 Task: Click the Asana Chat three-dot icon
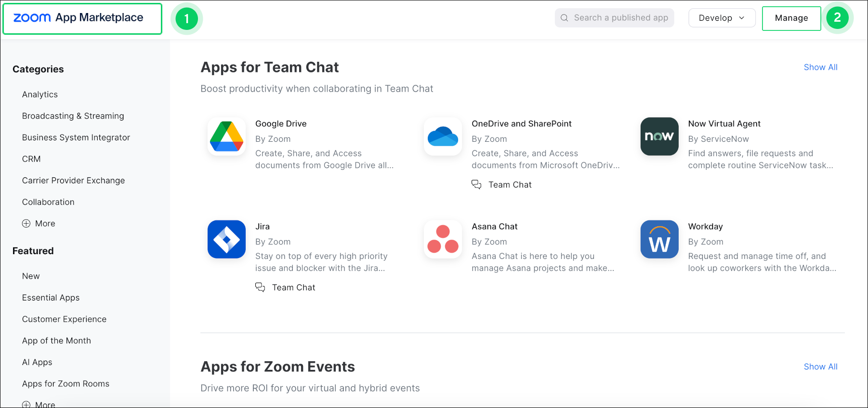[x=443, y=239]
